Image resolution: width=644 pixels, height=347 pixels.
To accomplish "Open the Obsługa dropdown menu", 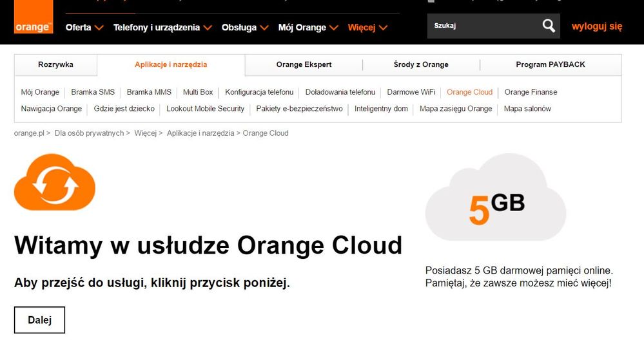I will point(245,28).
